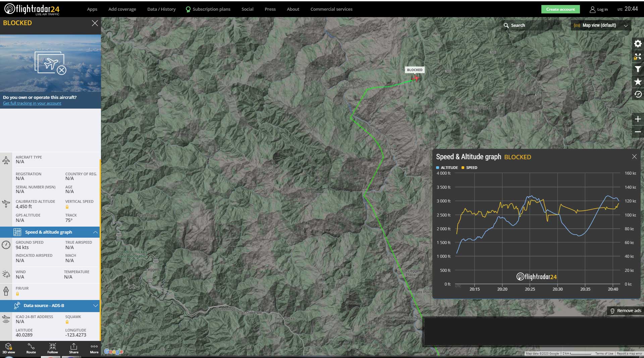This screenshot has width=644, height=358.
Task: Click the 20:30 graph time marker
Action: tap(557, 289)
